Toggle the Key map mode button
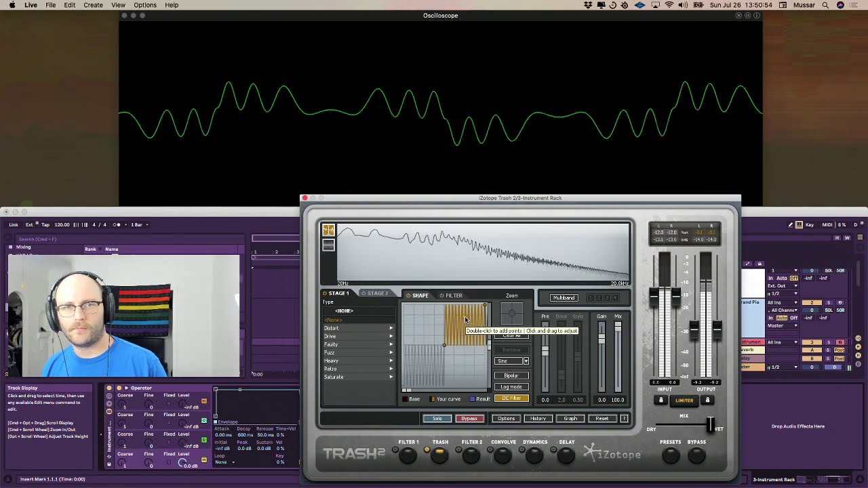The width and height of the screenshot is (868, 488). [x=809, y=224]
